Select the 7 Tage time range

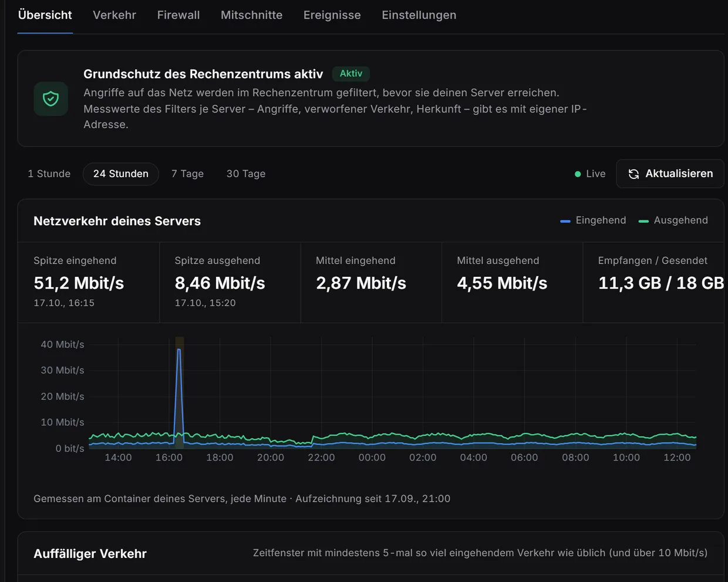pos(187,174)
